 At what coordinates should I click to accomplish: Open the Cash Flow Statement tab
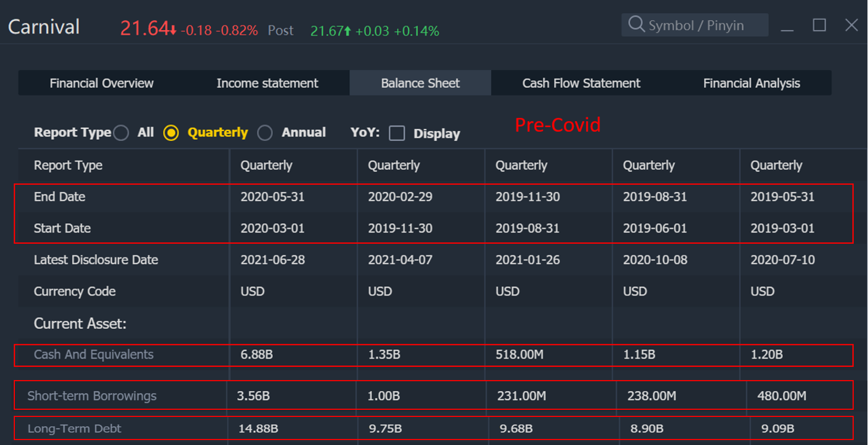click(581, 83)
